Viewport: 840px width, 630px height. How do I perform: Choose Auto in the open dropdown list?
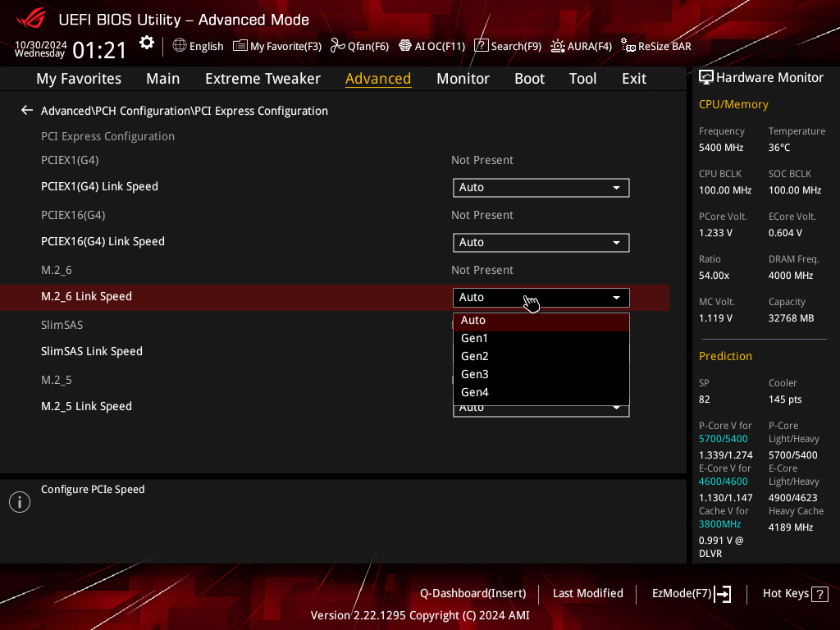[541, 321]
